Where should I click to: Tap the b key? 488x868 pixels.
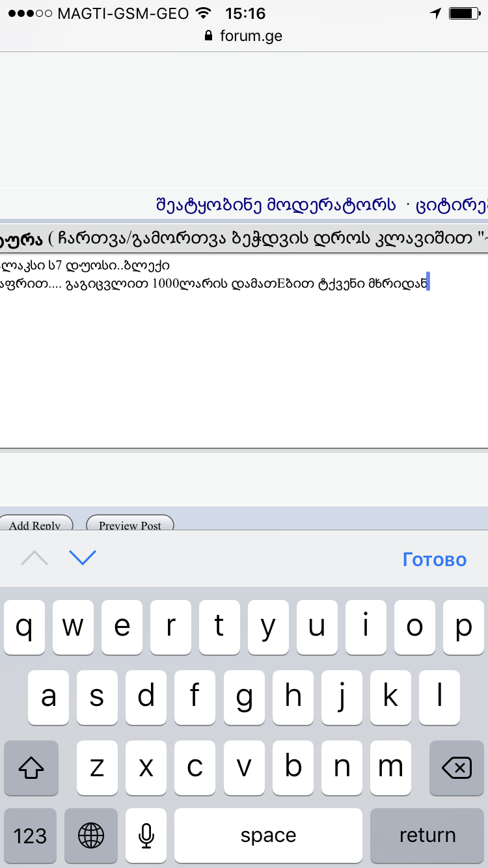(293, 768)
